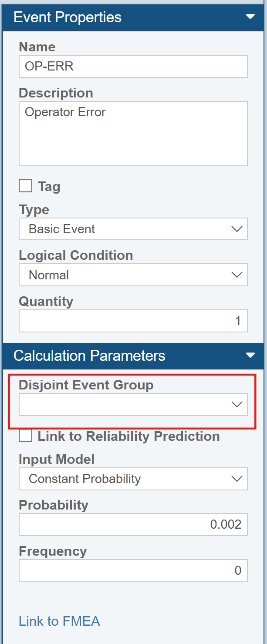Viewport: 267px width, 644px height.
Task: Click the Description box with Operator Error
Action: [x=133, y=133]
